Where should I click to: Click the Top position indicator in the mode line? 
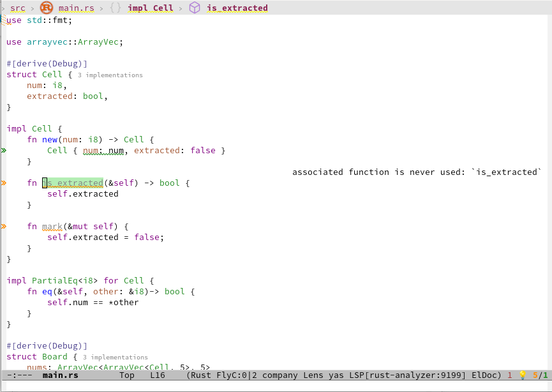pyautogui.click(x=127, y=375)
